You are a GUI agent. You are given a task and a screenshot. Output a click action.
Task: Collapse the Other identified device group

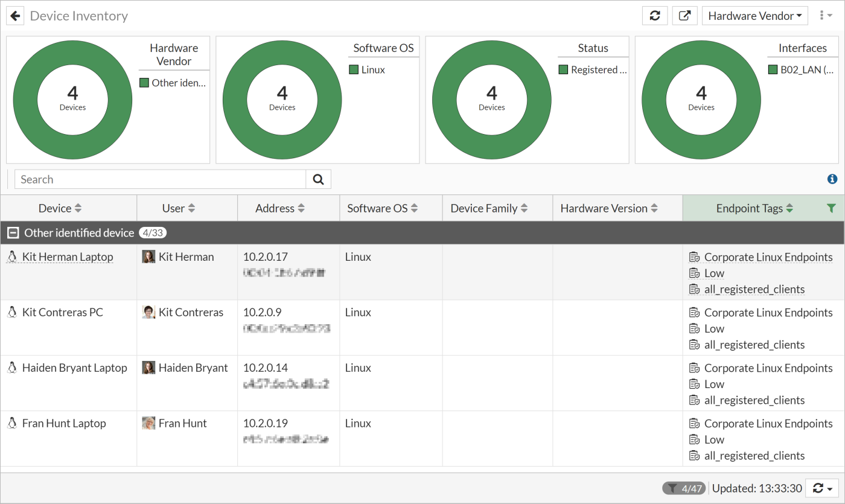pyautogui.click(x=13, y=233)
